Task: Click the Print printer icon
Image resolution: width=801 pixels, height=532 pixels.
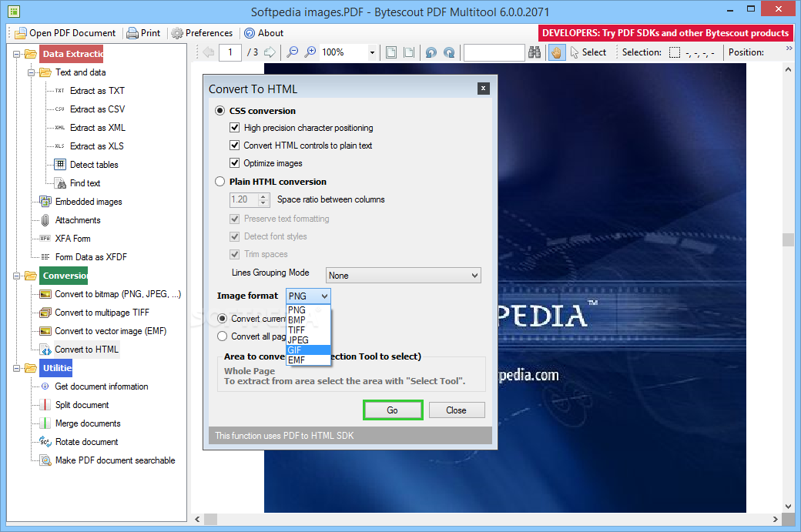Action: point(132,33)
